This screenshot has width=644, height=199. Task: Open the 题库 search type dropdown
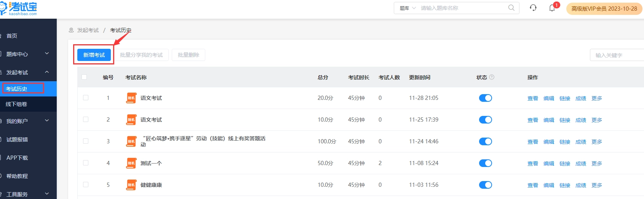[407, 8]
